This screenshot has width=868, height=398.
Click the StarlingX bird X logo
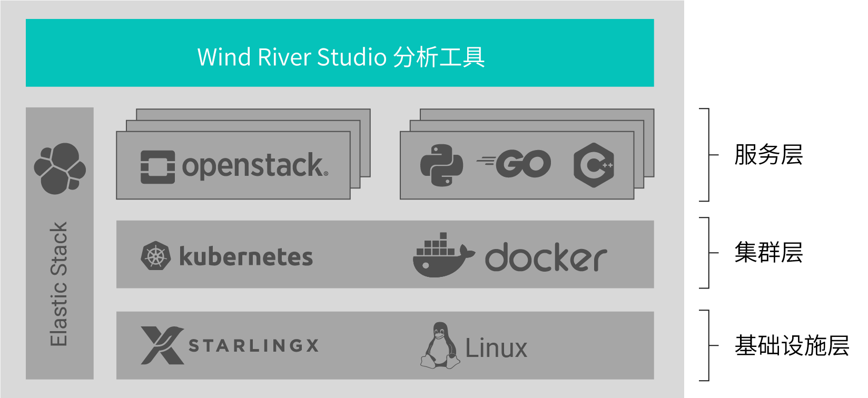pyautogui.click(x=162, y=345)
